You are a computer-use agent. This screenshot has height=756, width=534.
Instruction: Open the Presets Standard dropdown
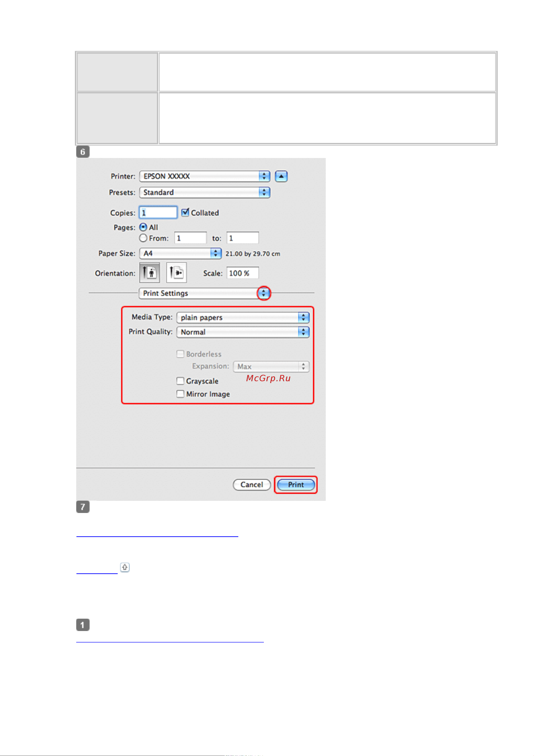204,192
